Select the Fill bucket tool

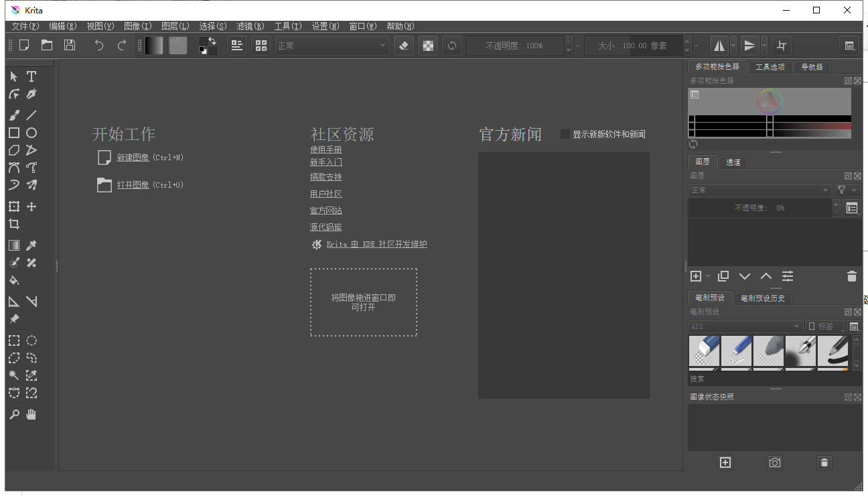(14, 280)
